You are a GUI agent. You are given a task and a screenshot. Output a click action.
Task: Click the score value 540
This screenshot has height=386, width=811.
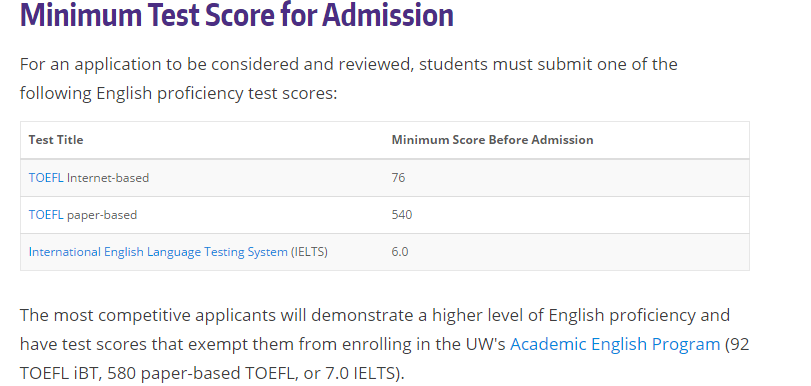[402, 215]
